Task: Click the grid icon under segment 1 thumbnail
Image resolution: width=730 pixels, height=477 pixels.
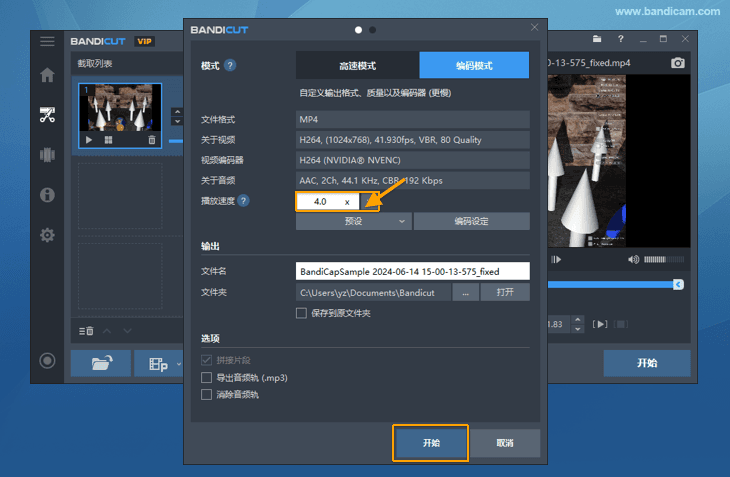Action: [x=108, y=140]
